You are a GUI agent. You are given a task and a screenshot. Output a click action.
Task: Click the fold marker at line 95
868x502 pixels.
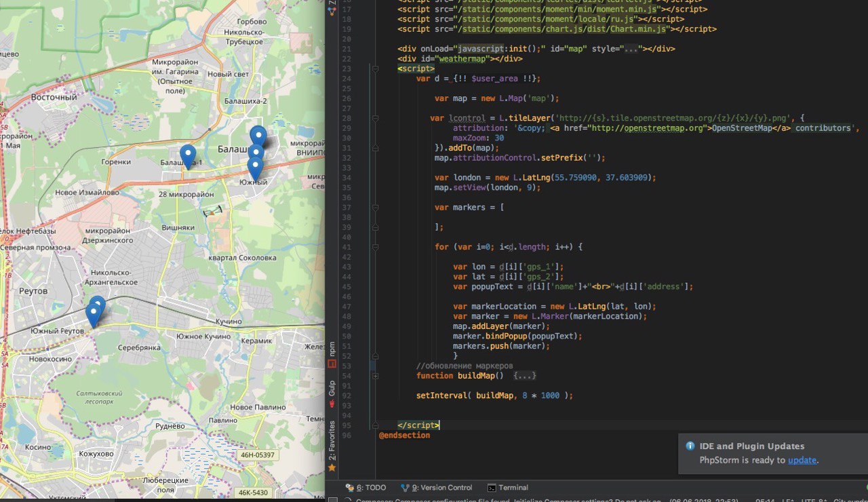[375, 425]
